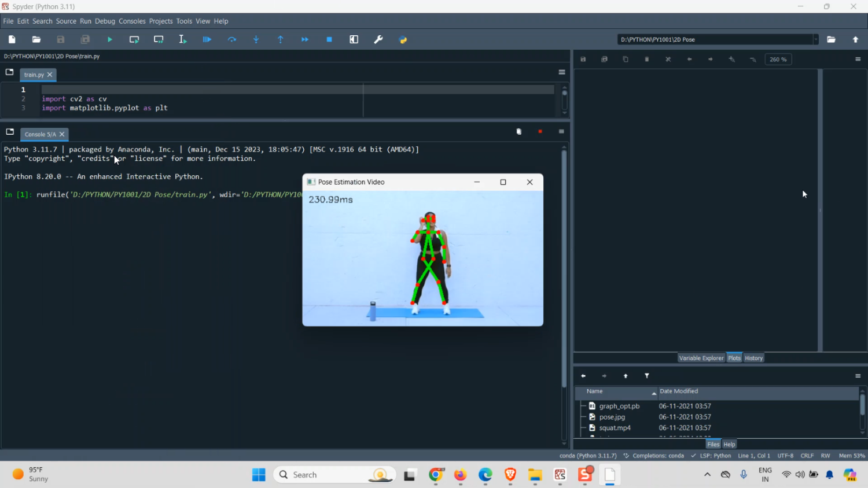The height and width of the screenshot is (488, 868).
Task: Switch to the Variable Explorer tab
Action: pos(701,358)
